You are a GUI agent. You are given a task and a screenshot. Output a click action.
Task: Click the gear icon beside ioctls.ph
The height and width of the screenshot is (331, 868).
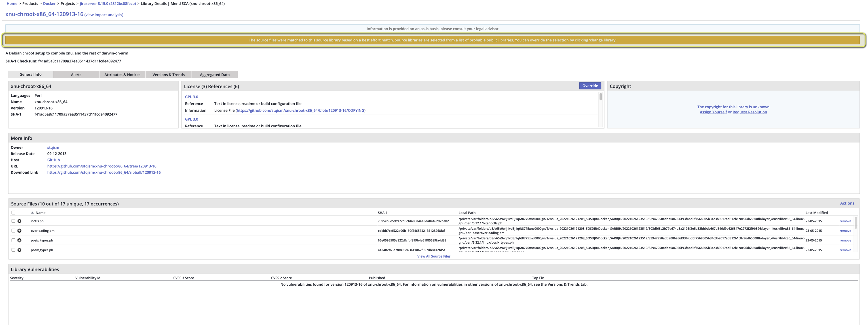click(x=19, y=221)
